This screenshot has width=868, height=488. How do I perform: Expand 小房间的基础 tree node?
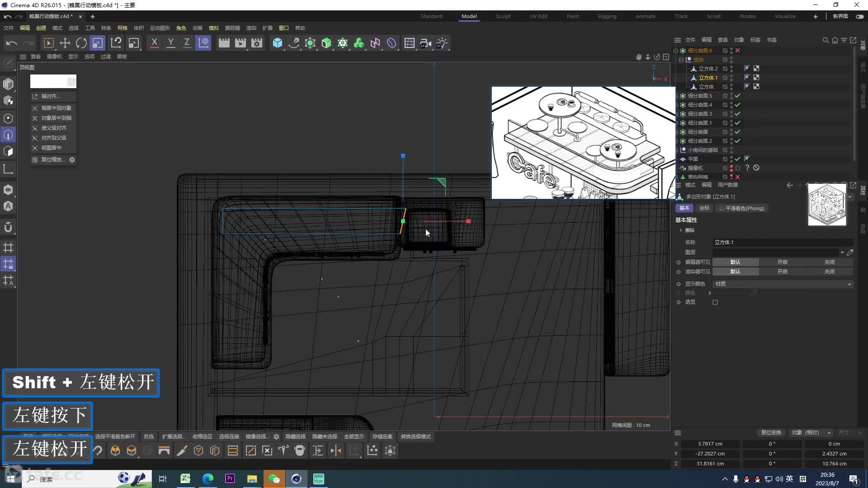(676, 150)
